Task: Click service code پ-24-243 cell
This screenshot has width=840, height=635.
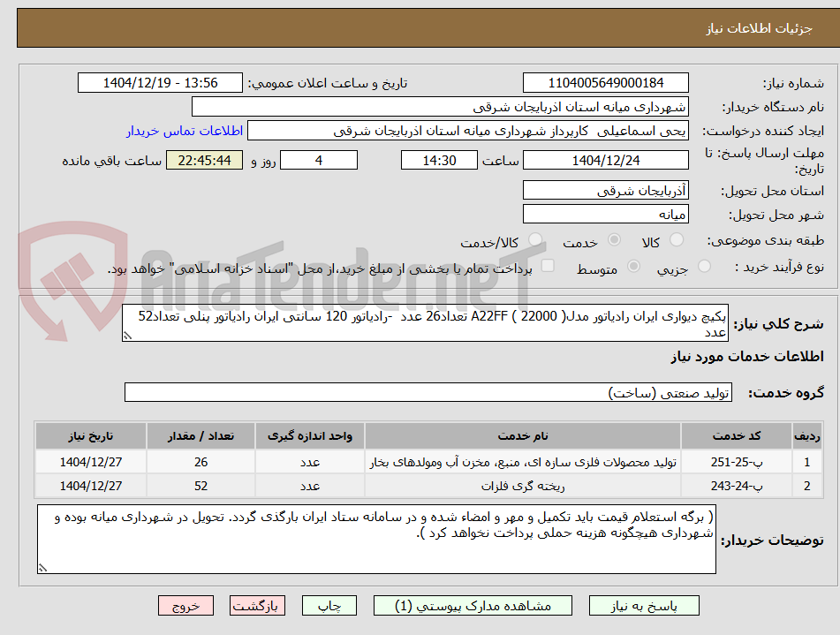Action: click(736, 486)
